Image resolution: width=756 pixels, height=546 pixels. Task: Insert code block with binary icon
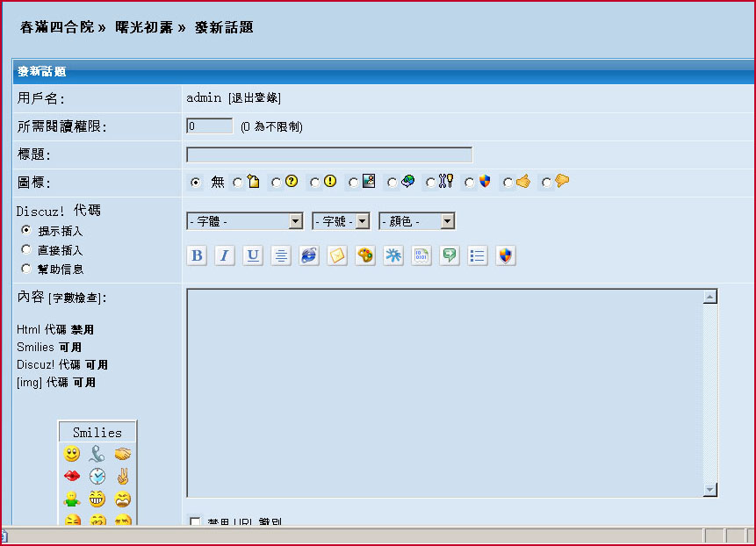[421, 255]
